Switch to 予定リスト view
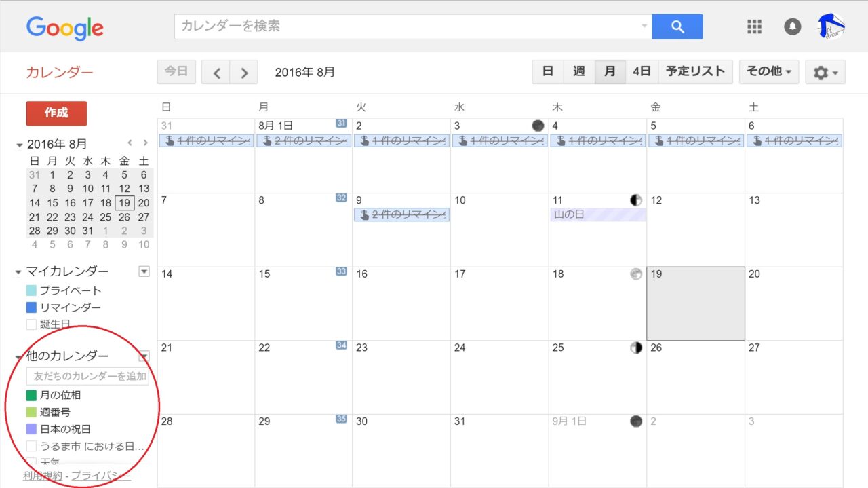Viewport: 868px width, 488px height. point(695,71)
